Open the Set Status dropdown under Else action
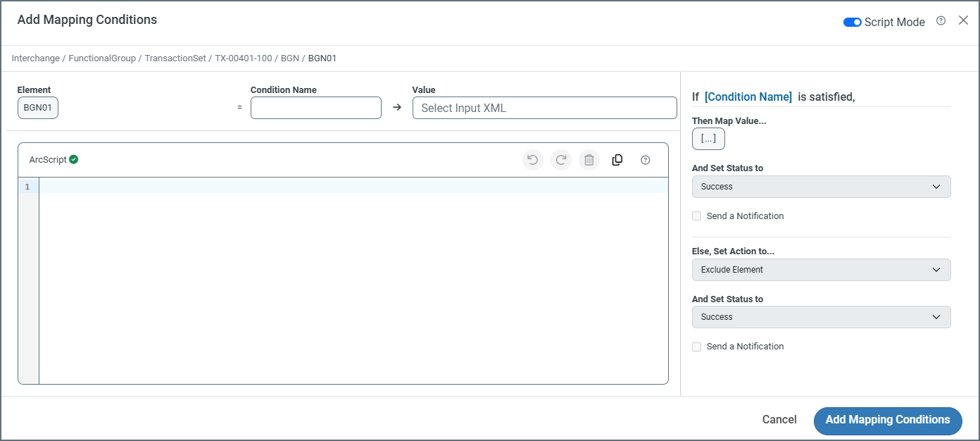Viewport: 980px width, 441px height. pyautogui.click(x=821, y=317)
